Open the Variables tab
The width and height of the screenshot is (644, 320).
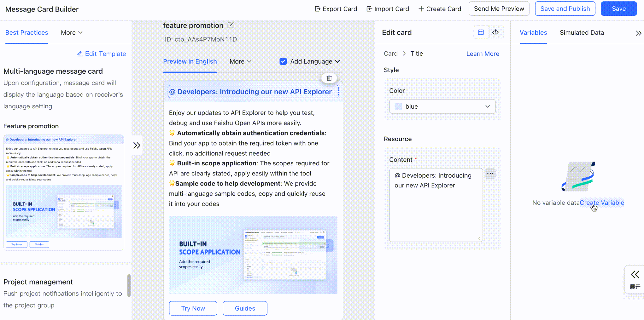(x=533, y=32)
